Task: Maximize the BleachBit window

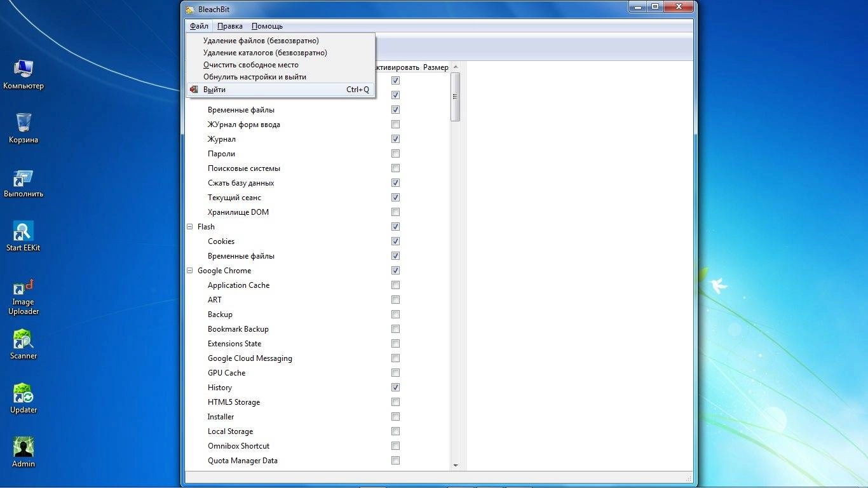Action: pyautogui.click(x=654, y=6)
